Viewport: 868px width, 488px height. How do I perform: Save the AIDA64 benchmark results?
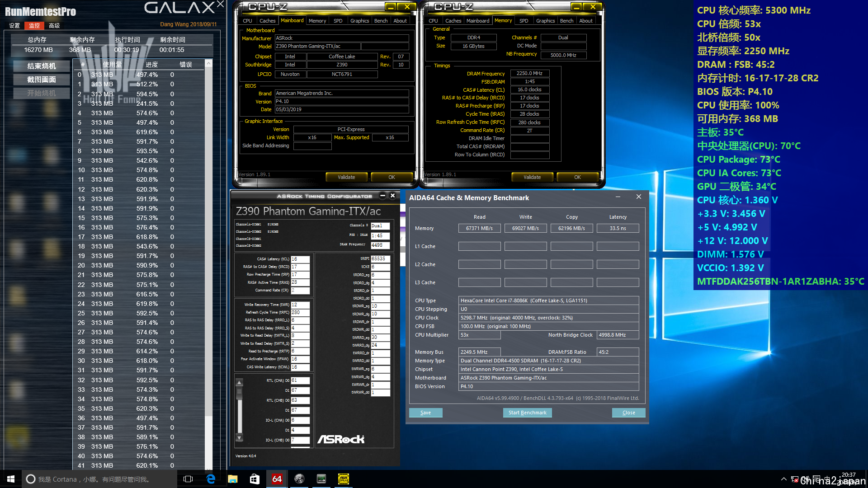coord(425,413)
